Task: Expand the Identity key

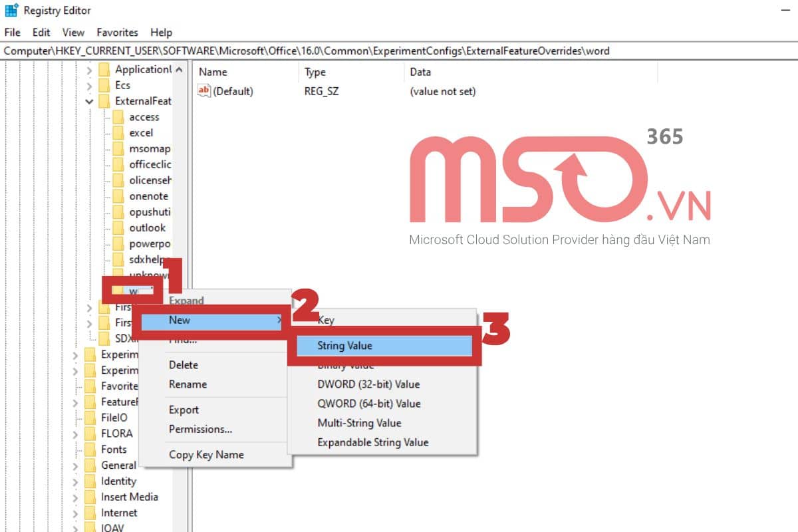Action: [75, 481]
